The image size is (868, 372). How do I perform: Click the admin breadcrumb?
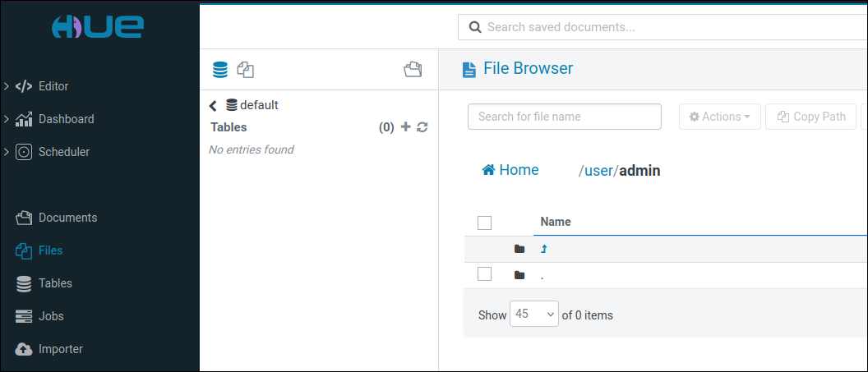[640, 171]
